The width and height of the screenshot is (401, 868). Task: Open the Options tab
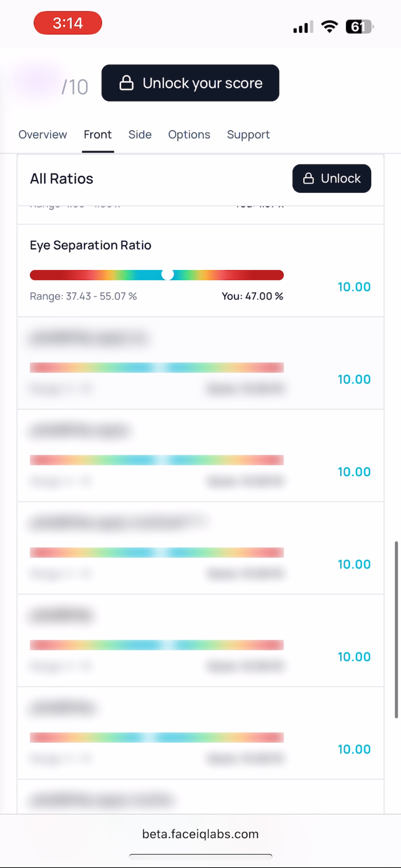point(189,134)
